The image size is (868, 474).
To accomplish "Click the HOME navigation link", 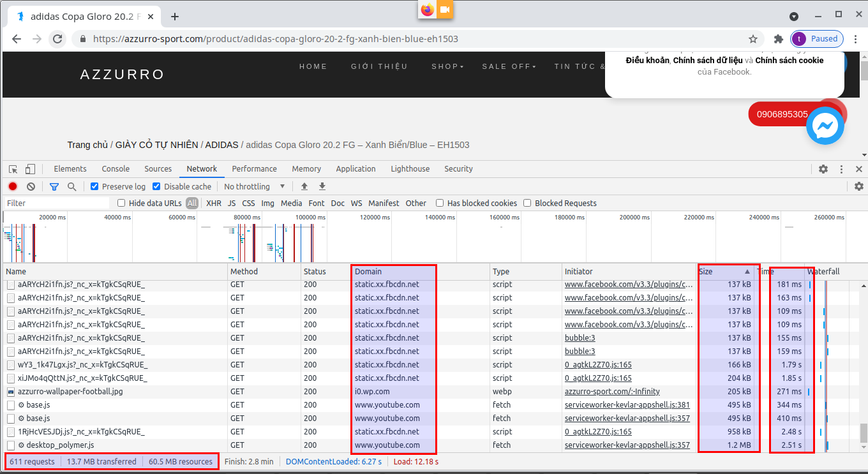I will pos(313,66).
